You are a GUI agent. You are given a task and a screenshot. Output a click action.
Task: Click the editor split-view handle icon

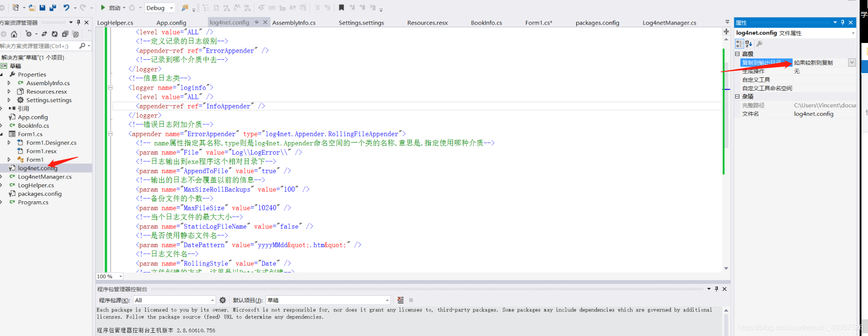(726, 31)
